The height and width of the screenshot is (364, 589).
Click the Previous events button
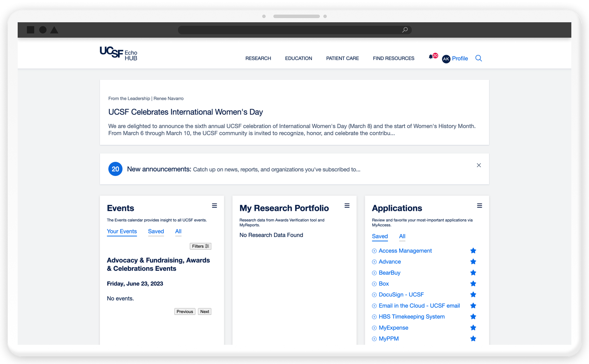click(185, 312)
